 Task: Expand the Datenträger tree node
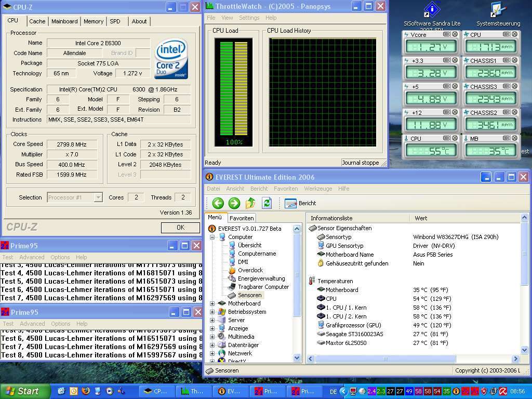[x=212, y=345]
